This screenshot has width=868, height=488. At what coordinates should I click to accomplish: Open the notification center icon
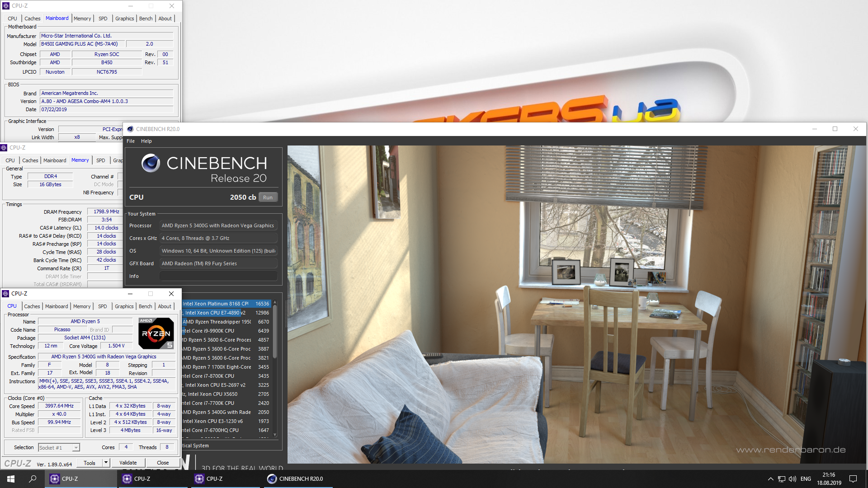[x=853, y=479]
